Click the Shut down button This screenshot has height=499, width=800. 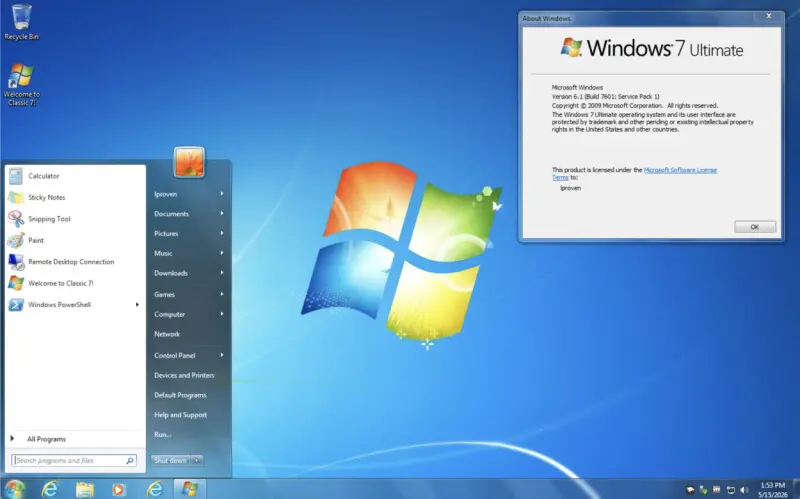[x=171, y=461]
